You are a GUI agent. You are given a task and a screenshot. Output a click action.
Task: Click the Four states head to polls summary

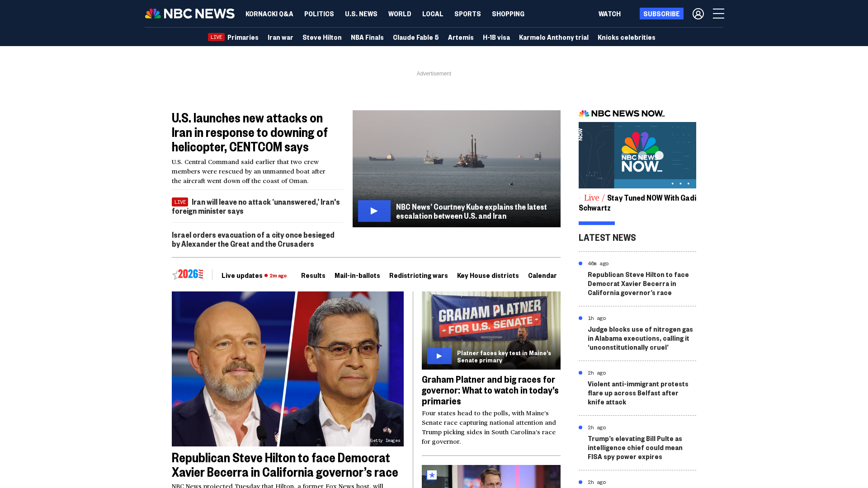(x=489, y=427)
